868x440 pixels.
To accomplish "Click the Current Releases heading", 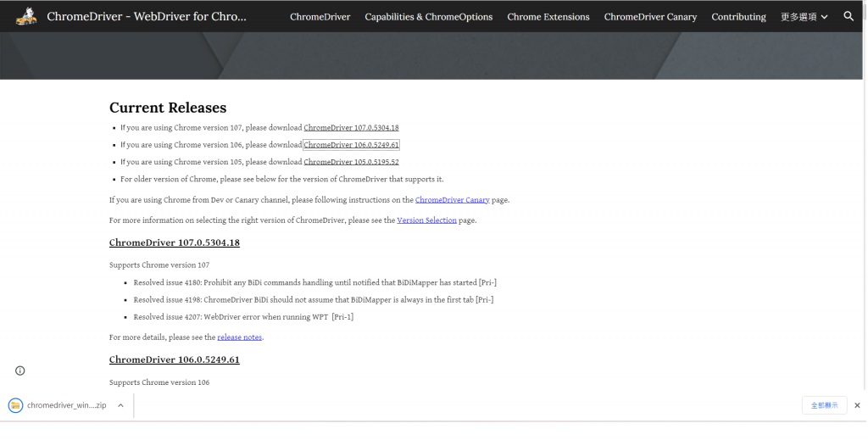I will click(x=168, y=108).
